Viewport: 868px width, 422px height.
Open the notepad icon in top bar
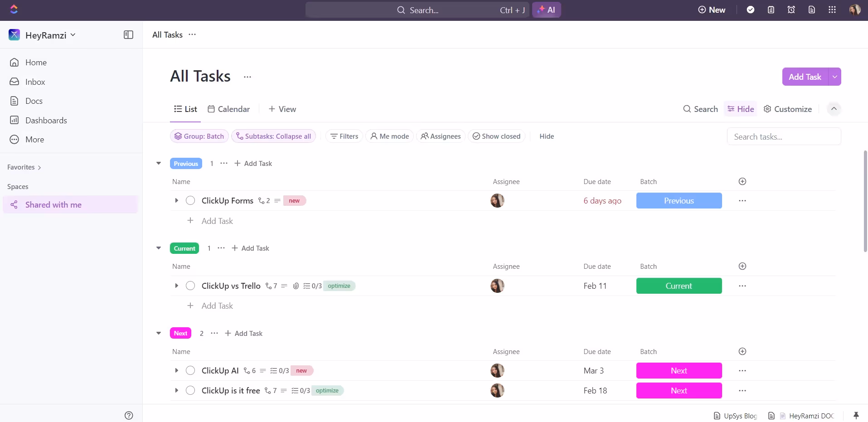click(x=771, y=10)
